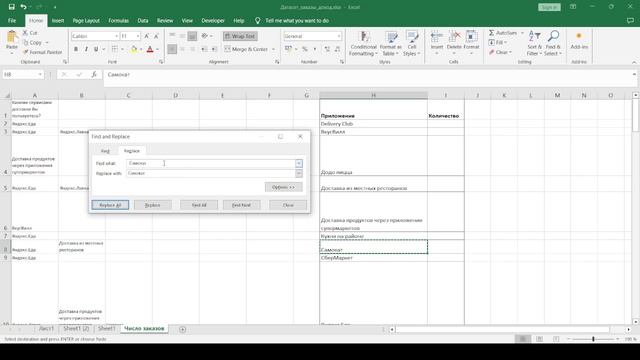The image size is (640, 360).
Task: Click the zoom slider handle
Action: (593, 339)
